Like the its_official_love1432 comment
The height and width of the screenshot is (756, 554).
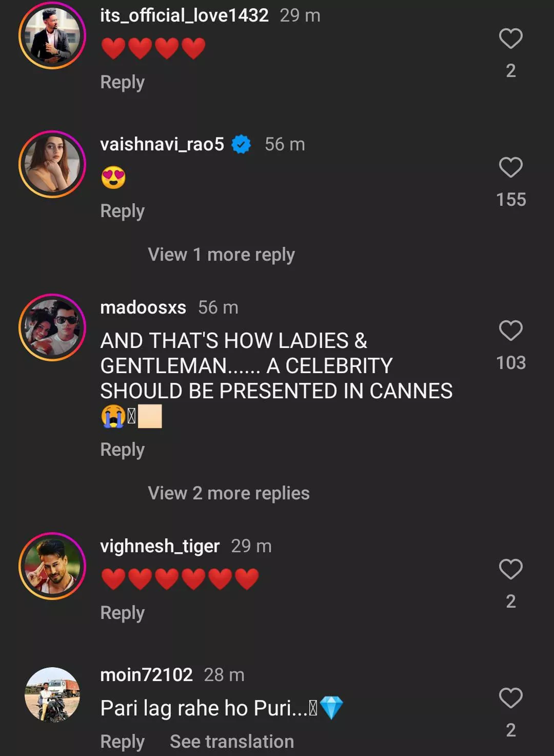[510, 39]
